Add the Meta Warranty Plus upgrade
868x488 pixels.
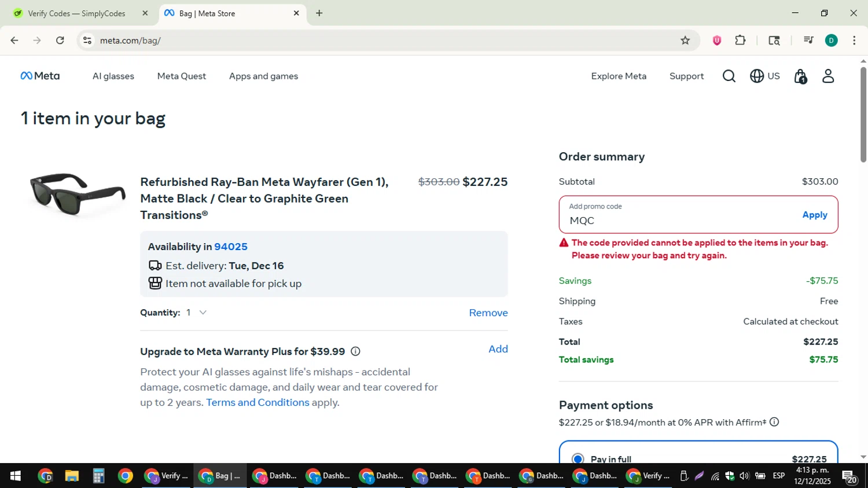pos(498,349)
